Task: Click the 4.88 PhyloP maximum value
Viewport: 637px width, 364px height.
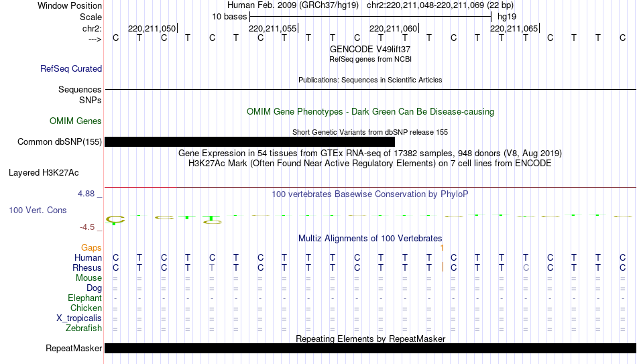Action: [x=86, y=194]
